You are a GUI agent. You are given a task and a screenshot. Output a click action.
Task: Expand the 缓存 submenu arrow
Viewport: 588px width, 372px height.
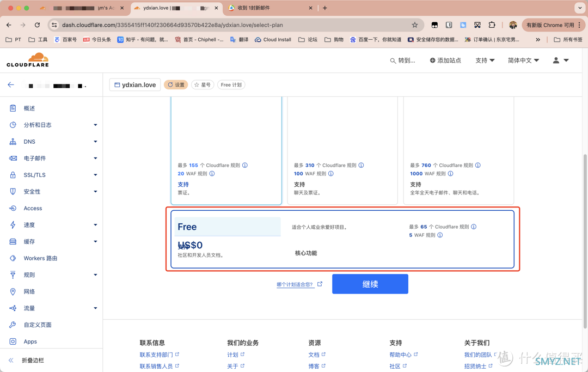click(95, 241)
